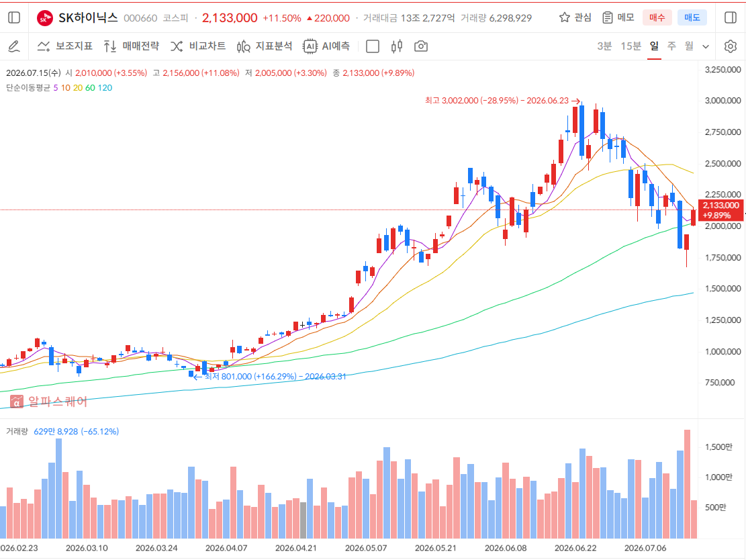Toggle the left sidebar panel icon
Screen dimensions: 746x560
(x=14, y=17)
